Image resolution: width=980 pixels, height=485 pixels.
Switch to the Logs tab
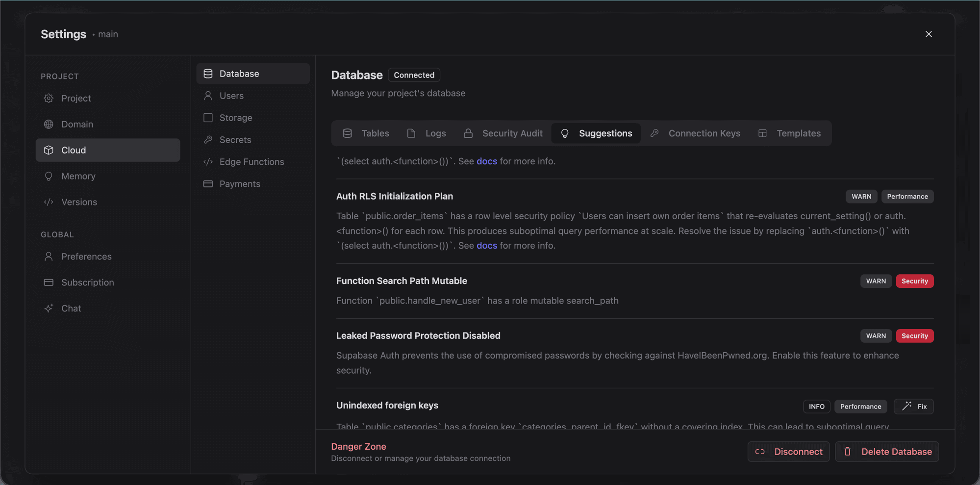[426, 133]
